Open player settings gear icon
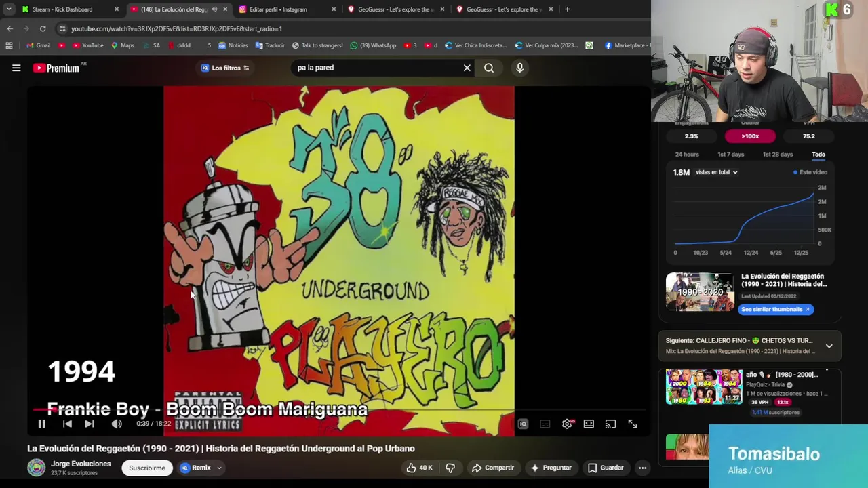Viewport: 868px width, 488px height. click(x=567, y=424)
